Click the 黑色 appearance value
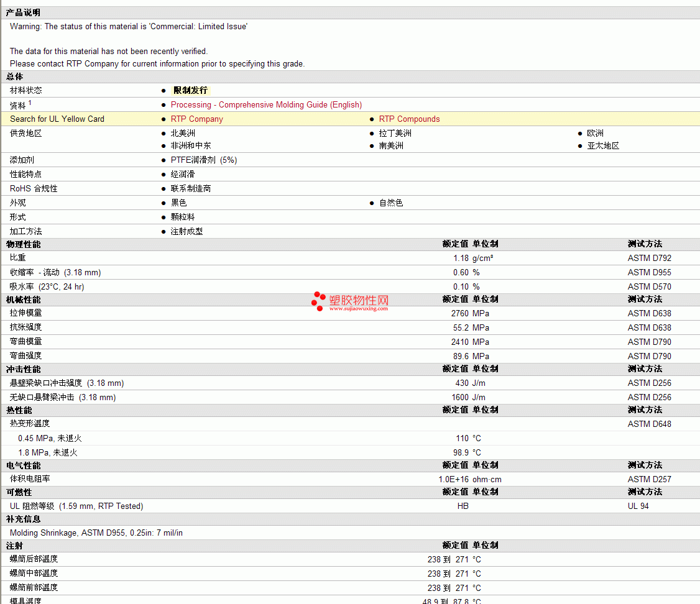The height and width of the screenshot is (604, 700). [178, 203]
